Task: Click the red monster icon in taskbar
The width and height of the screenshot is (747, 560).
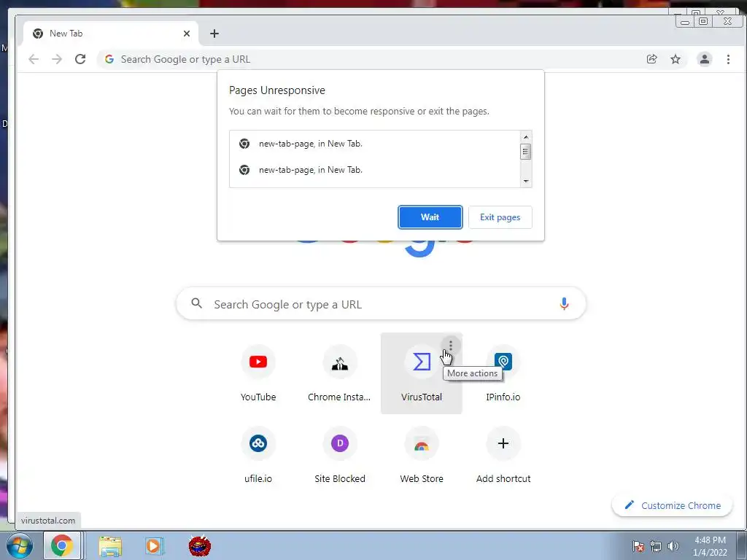Action: click(x=200, y=546)
